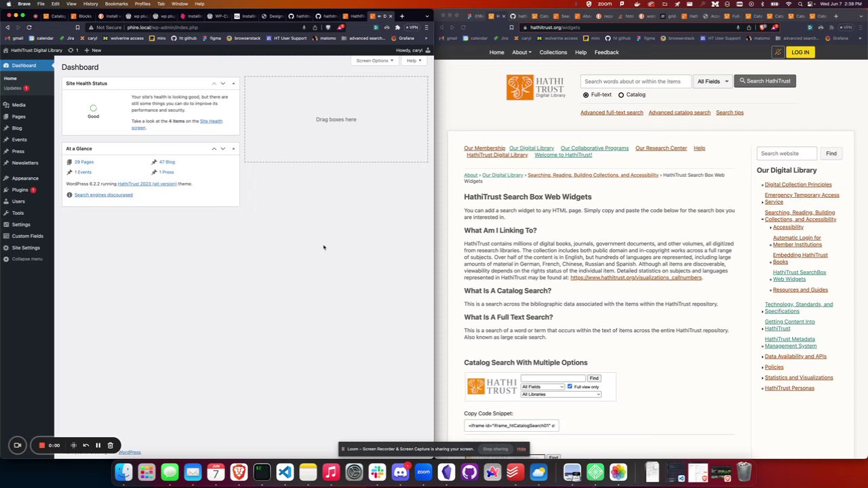868x488 pixels.
Task: Click the Loom recording stop button
Action: pos(41,445)
